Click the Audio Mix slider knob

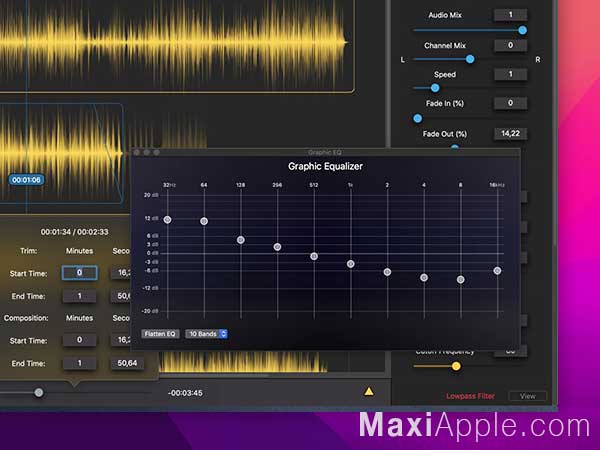(x=522, y=30)
